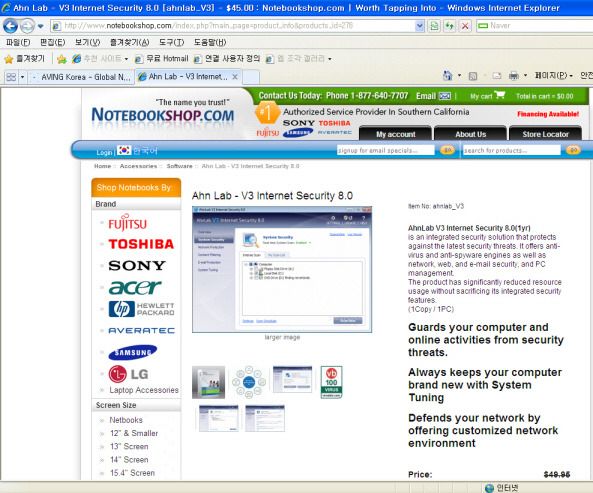The height and width of the screenshot is (493, 593).
Task: Click the new tab button
Action: pyautogui.click(x=251, y=77)
